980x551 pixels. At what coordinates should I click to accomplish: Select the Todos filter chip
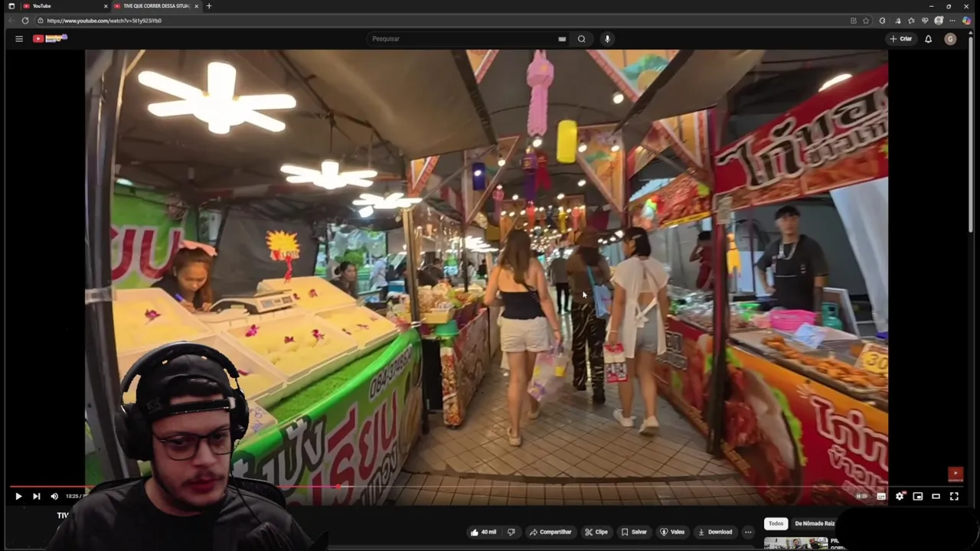point(776,523)
